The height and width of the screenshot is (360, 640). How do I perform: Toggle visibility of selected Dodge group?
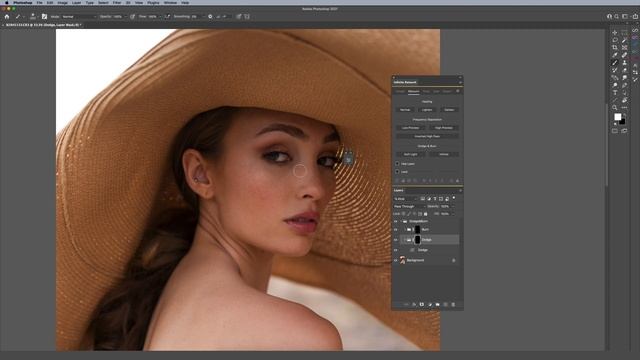point(396,240)
